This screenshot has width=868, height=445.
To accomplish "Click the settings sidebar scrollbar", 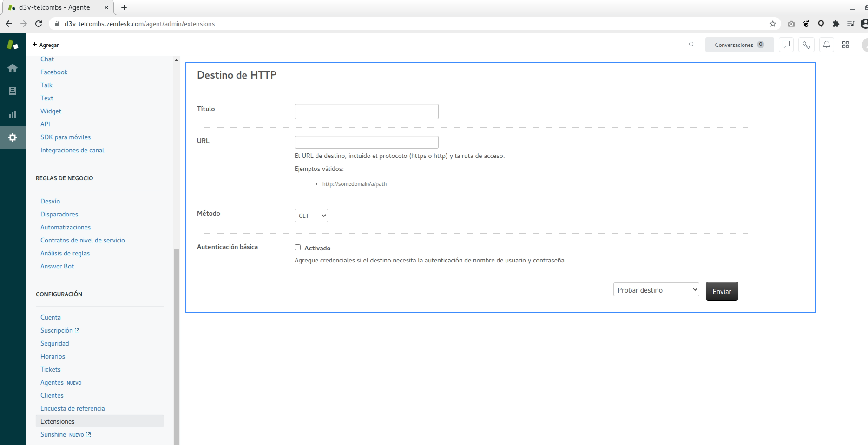I will click(176, 344).
